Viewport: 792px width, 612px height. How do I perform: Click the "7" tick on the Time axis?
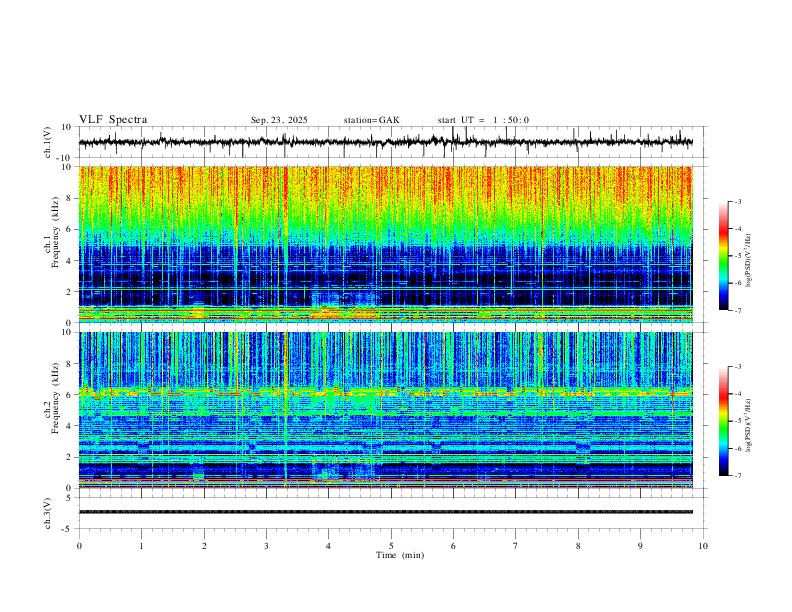tap(516, 546)
